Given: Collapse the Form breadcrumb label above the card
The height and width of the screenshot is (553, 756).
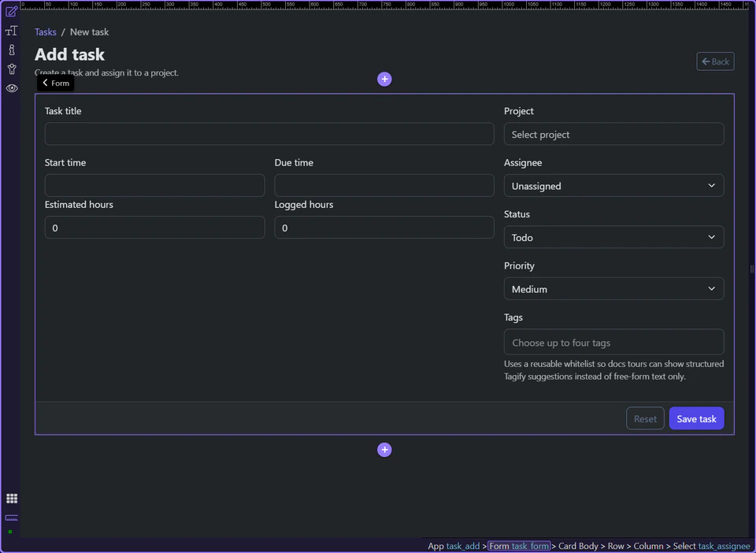Looking at the screenshot, I should 54,82.
